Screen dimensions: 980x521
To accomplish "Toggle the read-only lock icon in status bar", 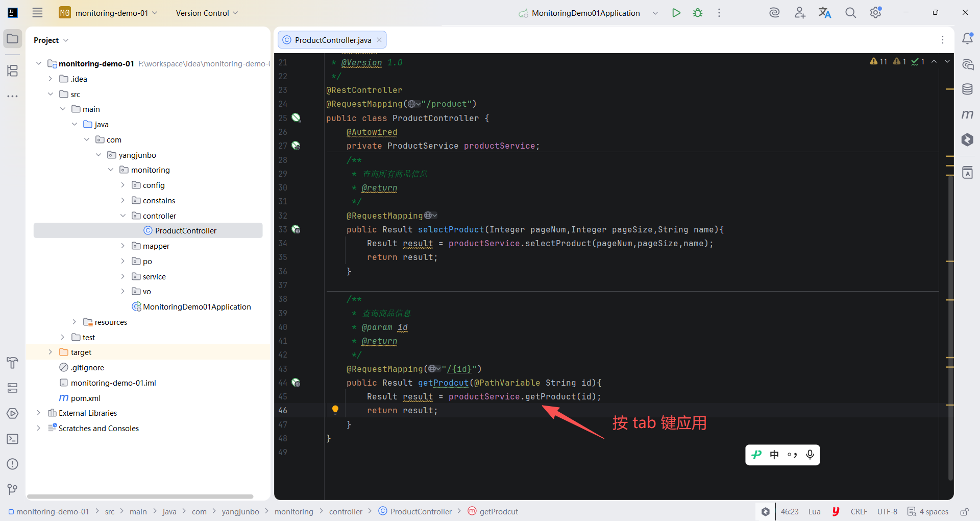I will click(x=964, y=511).
